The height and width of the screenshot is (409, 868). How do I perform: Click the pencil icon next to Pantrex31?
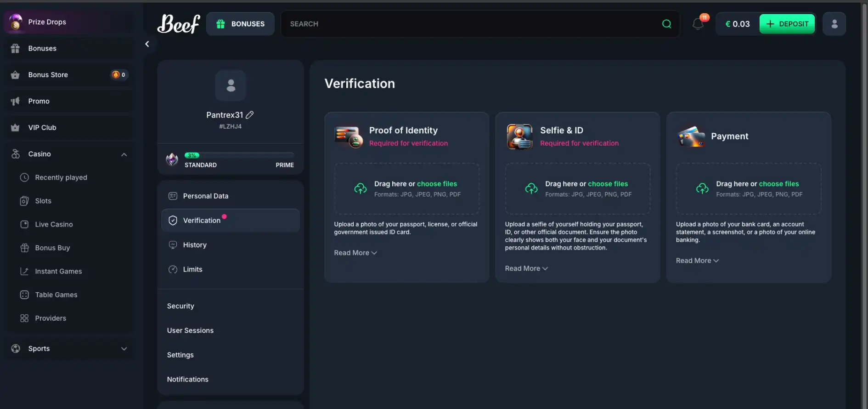250,115
